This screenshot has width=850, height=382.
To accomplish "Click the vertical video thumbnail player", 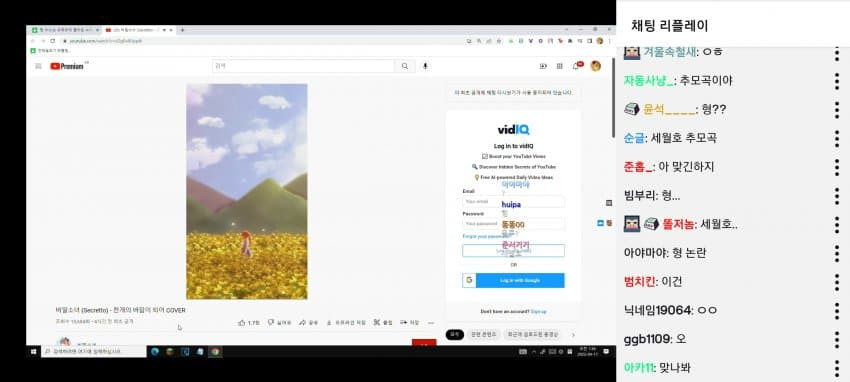I will point(247,191).
